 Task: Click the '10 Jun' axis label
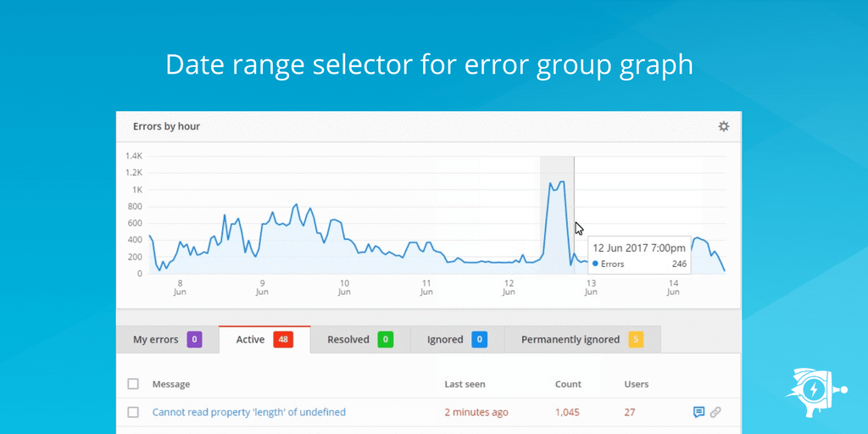(x=344, y=287)
